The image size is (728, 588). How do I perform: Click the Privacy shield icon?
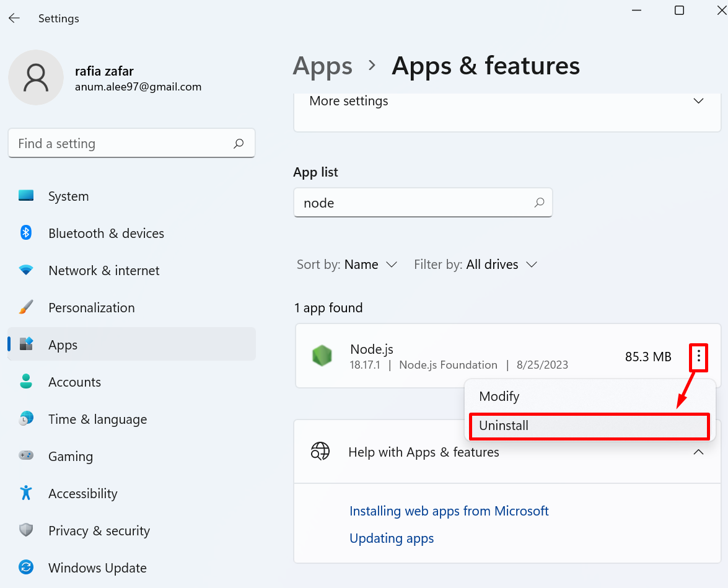pos(26,530)
